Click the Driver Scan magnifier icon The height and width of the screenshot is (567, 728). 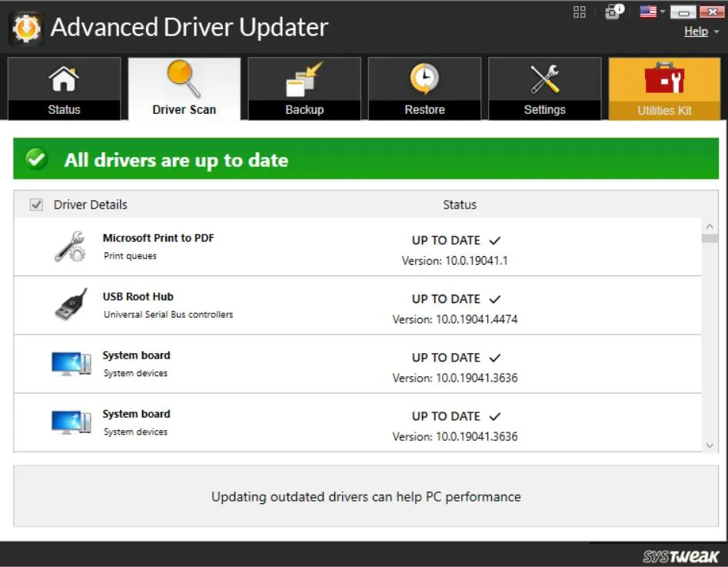[184, 78]
